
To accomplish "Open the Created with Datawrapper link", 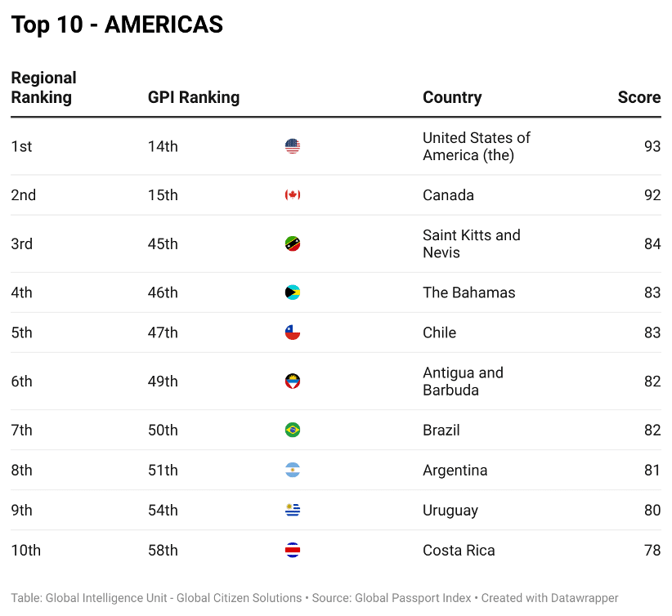I will coord(549,598).
